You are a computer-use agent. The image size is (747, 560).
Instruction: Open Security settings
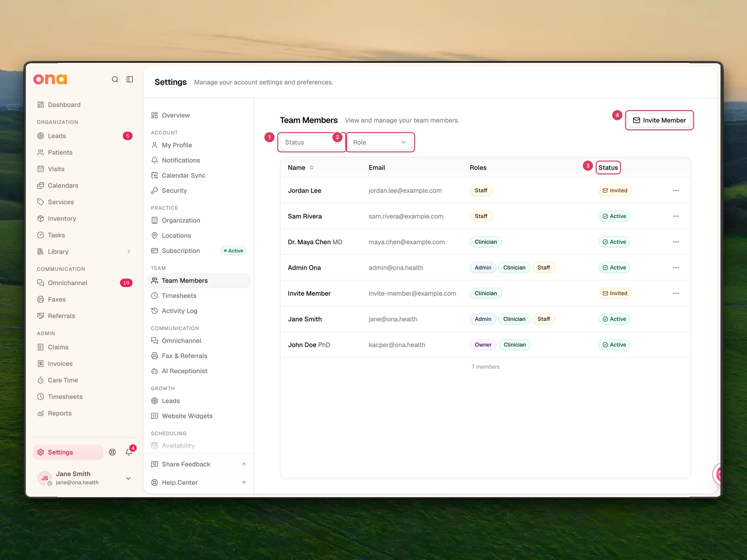(174, 191)
